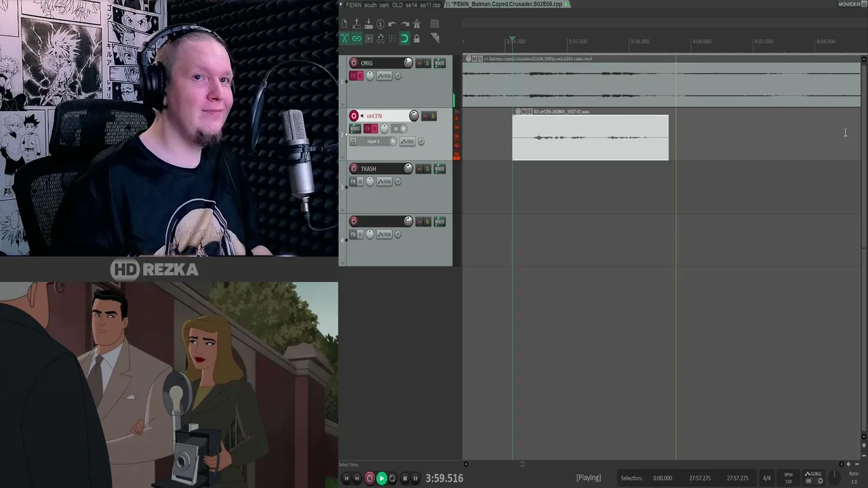Open routing for the unCEN track
This screenshot has height=488, width=868.
coord(355,129)
